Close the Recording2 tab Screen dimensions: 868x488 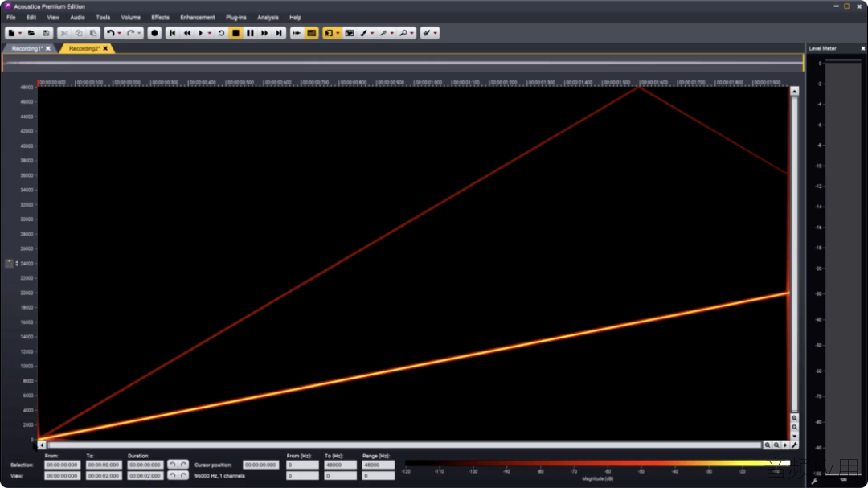pos(105,49)
